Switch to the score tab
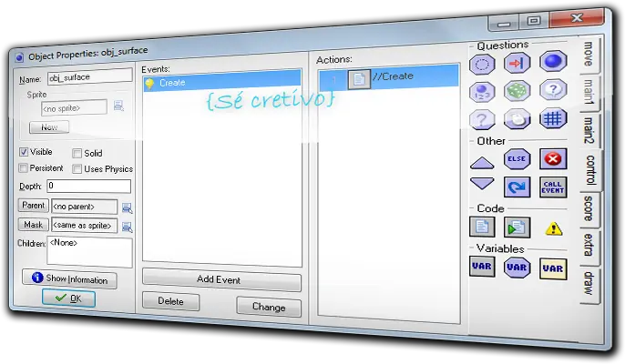 click(589, 208)
